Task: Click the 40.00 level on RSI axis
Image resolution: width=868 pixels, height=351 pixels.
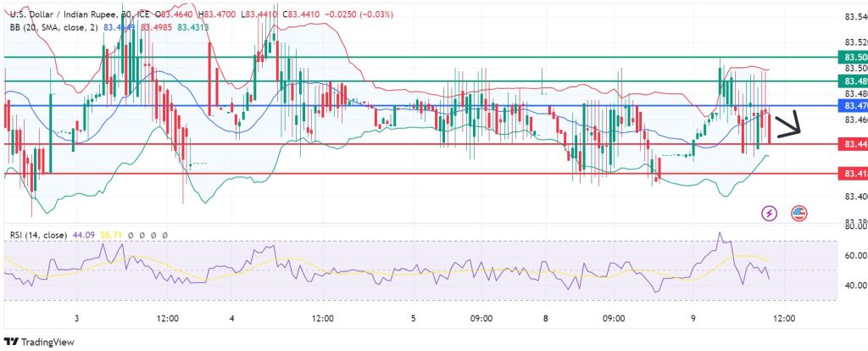Action: 855,286
